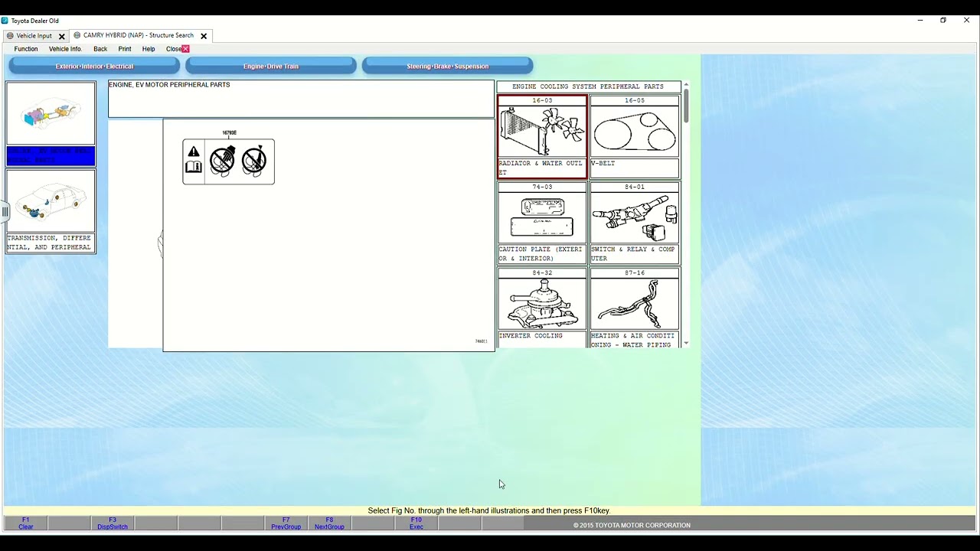
Task: Select the Engine, EV Motor Peripheral Parts car illustration
Action: click(51, 113)
